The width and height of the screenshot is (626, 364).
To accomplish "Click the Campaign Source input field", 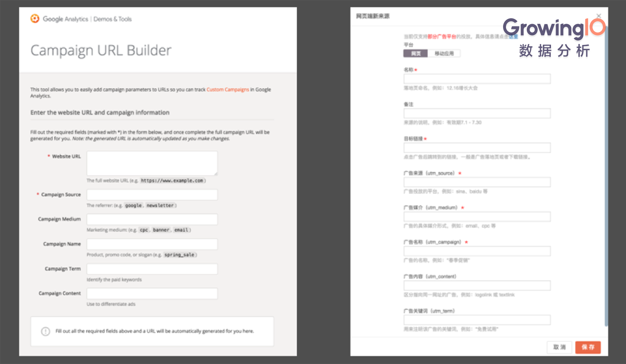I will click(152, 195).
